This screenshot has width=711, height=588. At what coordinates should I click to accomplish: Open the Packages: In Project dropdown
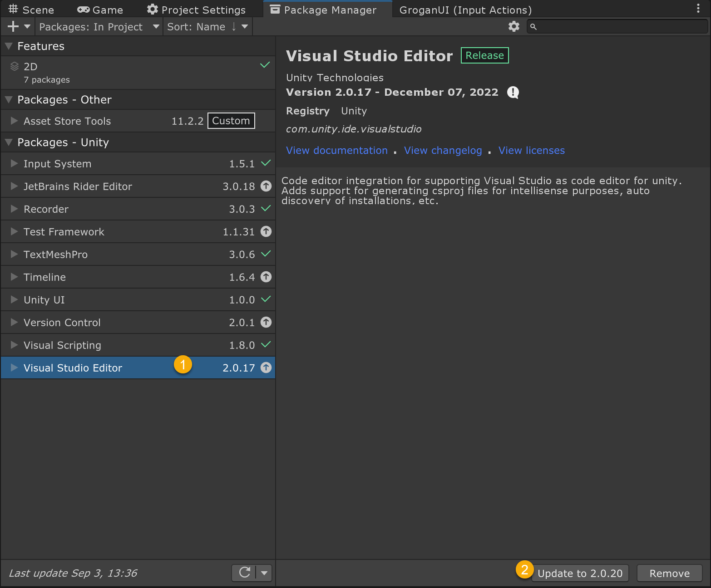pyautogui.click(x=99, y=27)
